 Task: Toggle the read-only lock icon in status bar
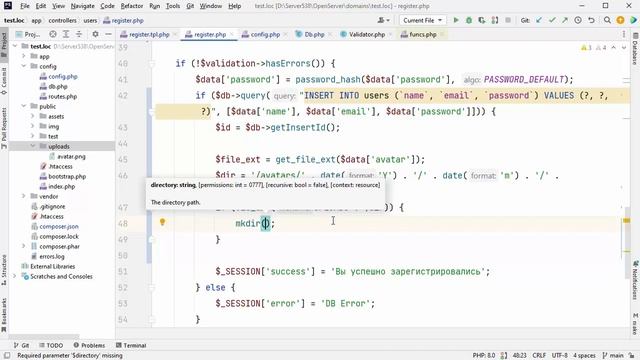click(632, 356)
